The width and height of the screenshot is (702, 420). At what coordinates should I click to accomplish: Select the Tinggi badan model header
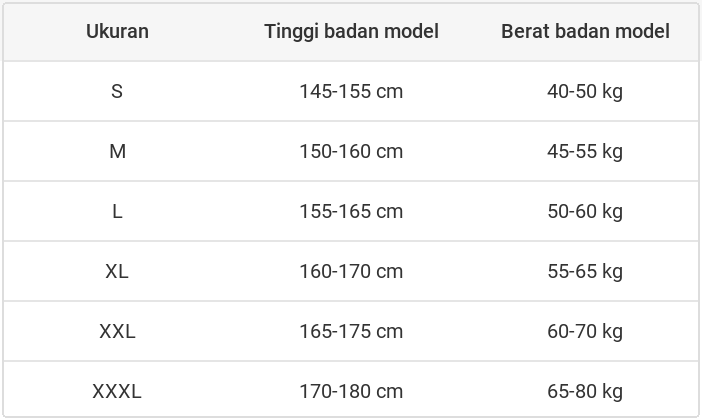tap(351, 31)
